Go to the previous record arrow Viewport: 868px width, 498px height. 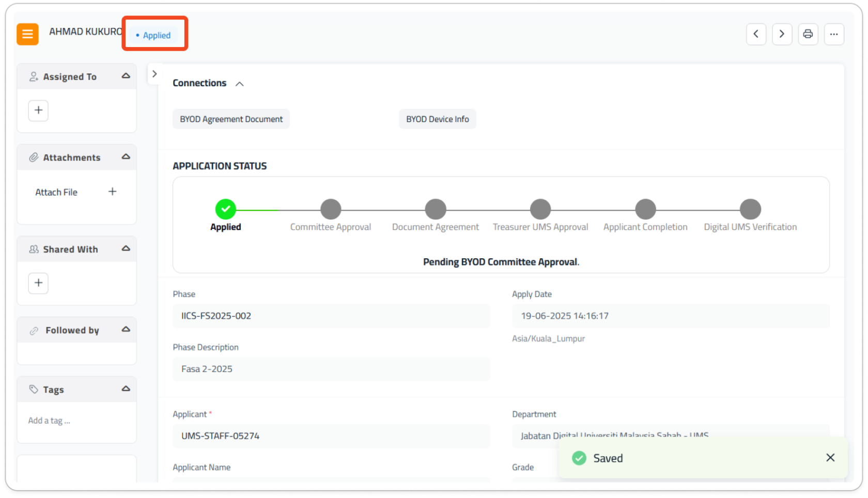(x=756, y=34)
